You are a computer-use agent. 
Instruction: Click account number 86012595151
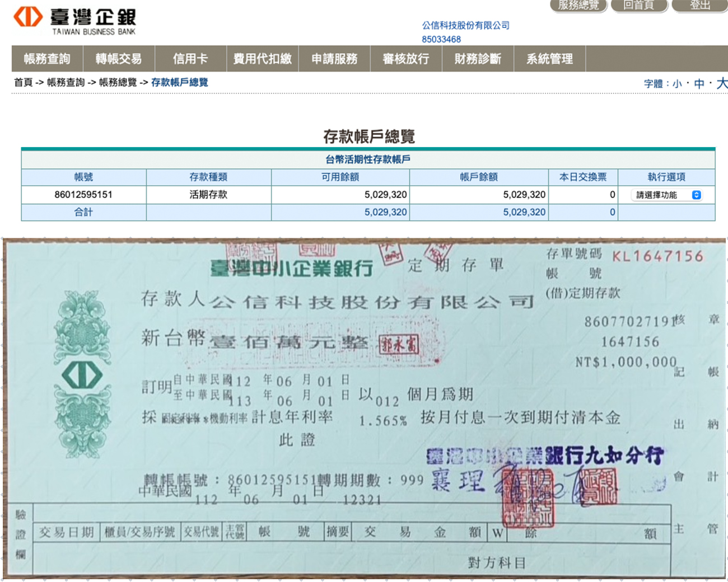83,195
